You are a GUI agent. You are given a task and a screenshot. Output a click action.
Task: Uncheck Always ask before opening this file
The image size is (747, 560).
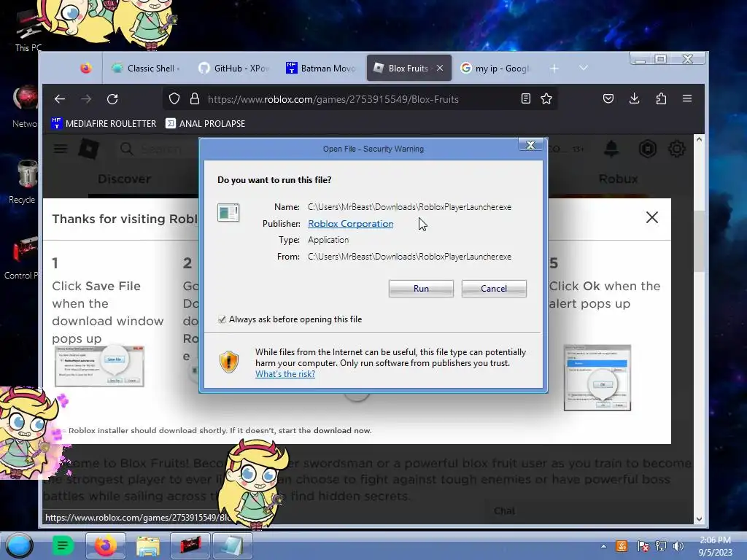(x=222, y=319)
